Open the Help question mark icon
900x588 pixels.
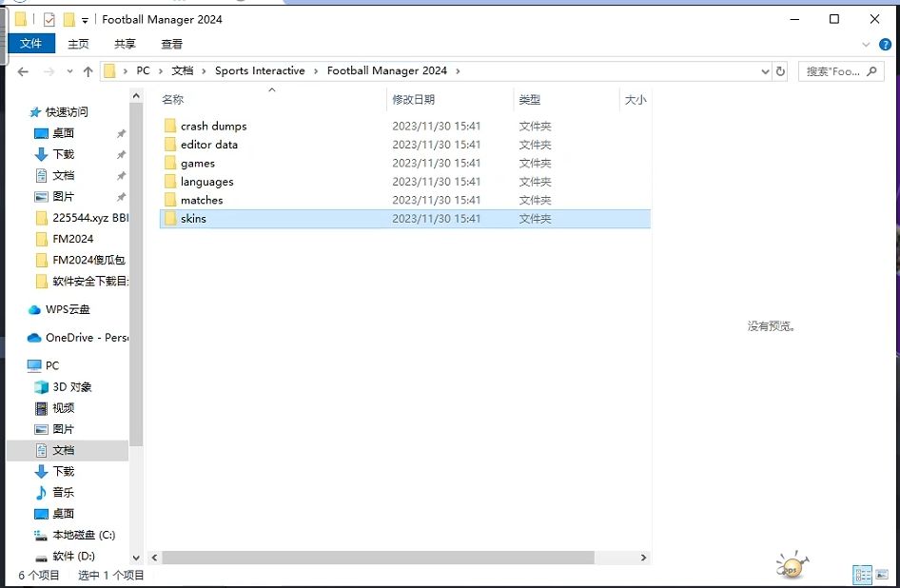[x=885, y=44]
